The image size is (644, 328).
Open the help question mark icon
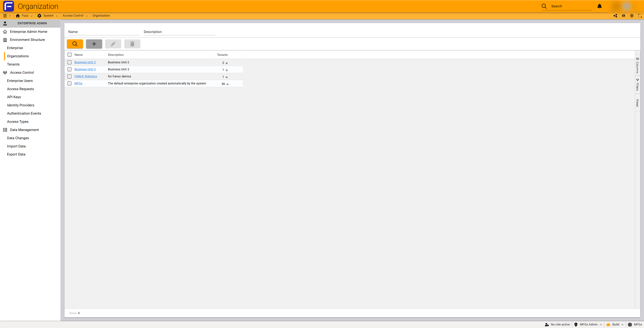[632, 16]
